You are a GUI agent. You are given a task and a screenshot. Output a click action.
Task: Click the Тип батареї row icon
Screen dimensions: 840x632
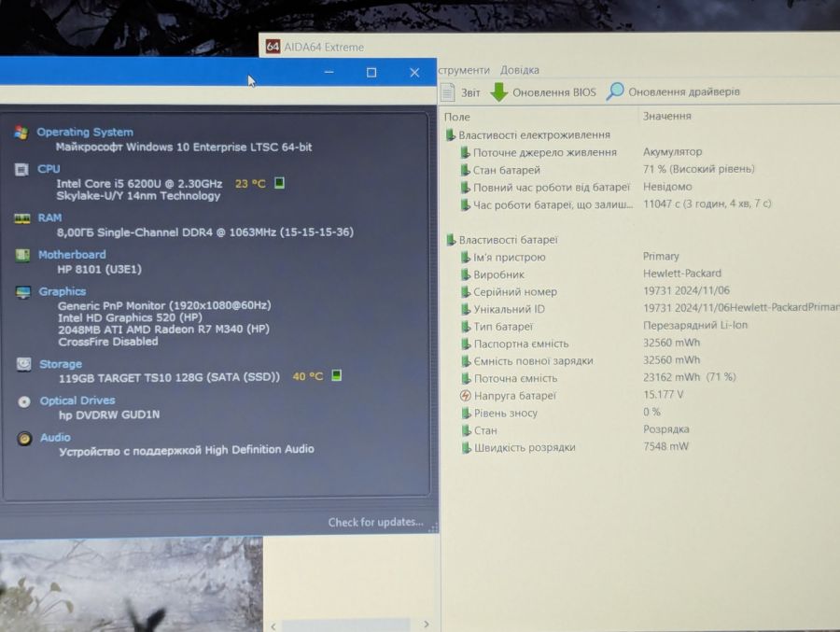(x=466, y=327)
